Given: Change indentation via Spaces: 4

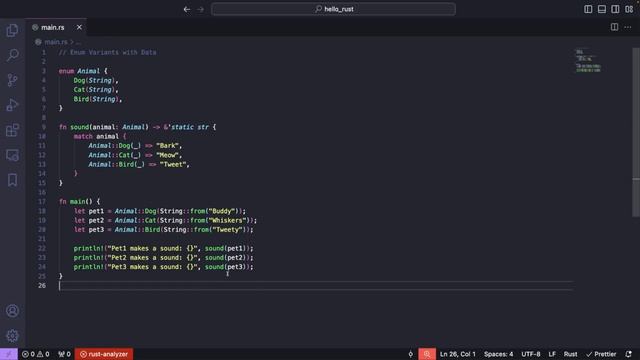Looking at the screenshot, I should click(498, 354).
